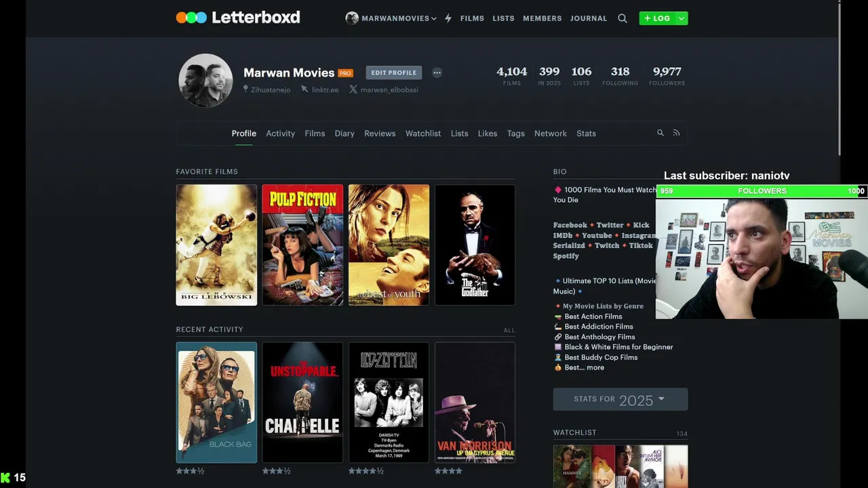Open the Youtube link in bio
The image size is (868, 488).
click(597, 235)
